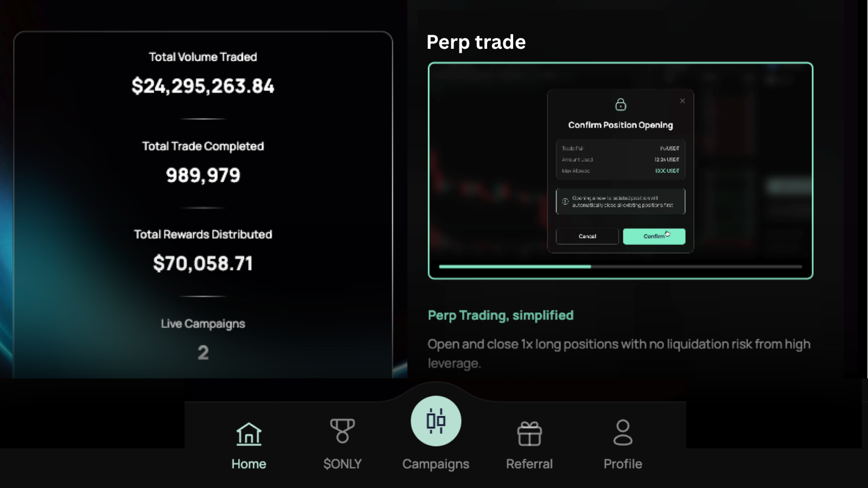Open the Referral section
Viewport: 868px width, 488px height.
(529, 464)
